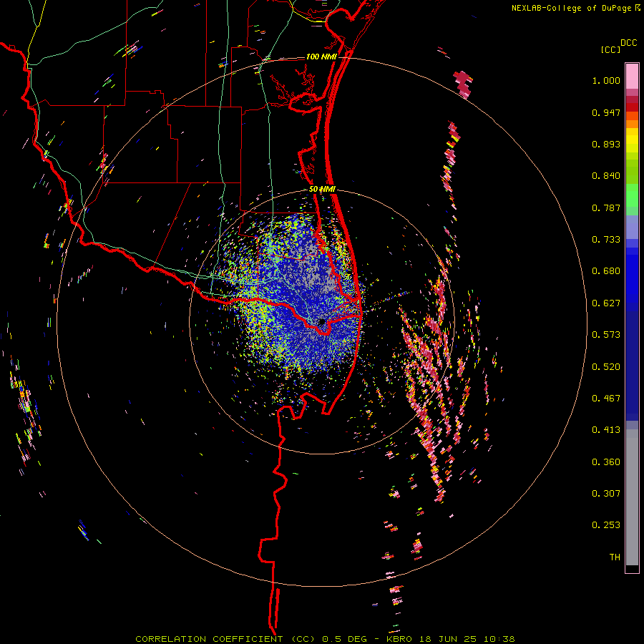
Task: Click the 50 NMI range ring label
Action: click(322, 189)
